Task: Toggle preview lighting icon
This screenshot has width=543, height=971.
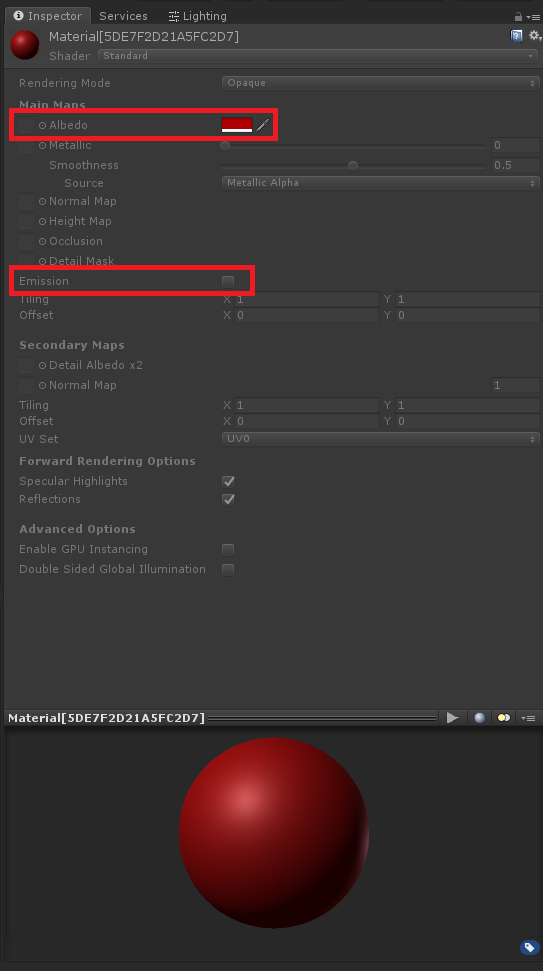Action: [504, 718]
